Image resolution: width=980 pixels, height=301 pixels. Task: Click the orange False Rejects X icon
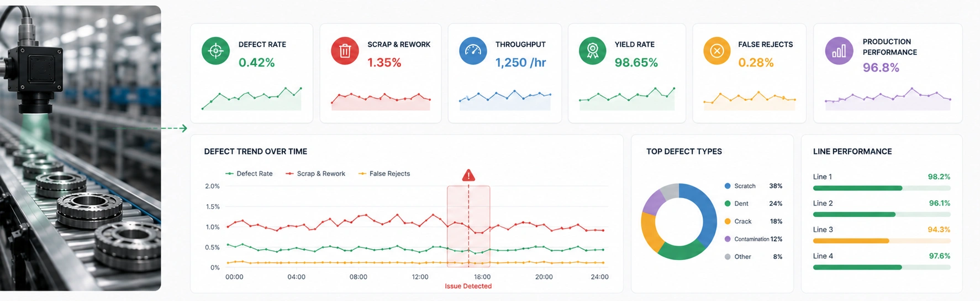pyautogui.click(x=717, y=51)
